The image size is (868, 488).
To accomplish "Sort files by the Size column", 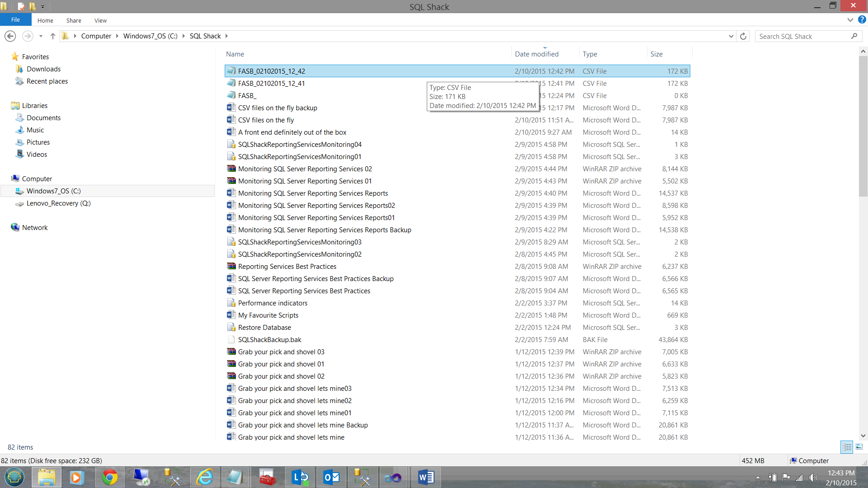I will 656,54.
